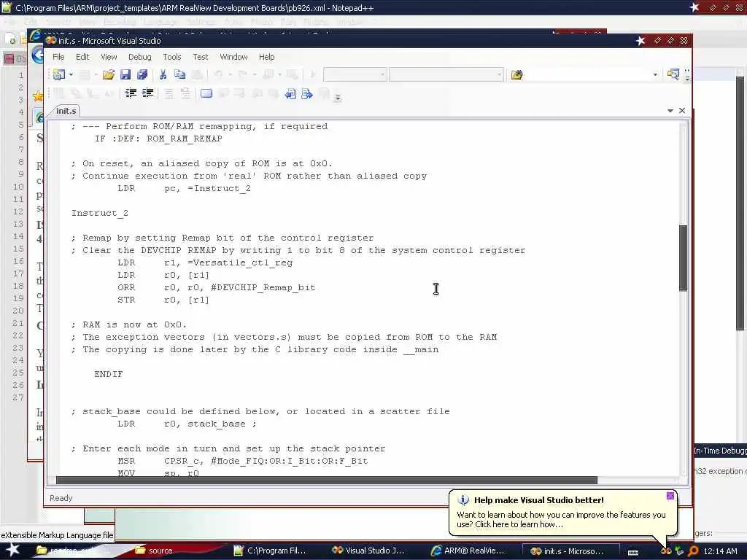Click the Save All icon
747x560 pixels.
[142, 75]
